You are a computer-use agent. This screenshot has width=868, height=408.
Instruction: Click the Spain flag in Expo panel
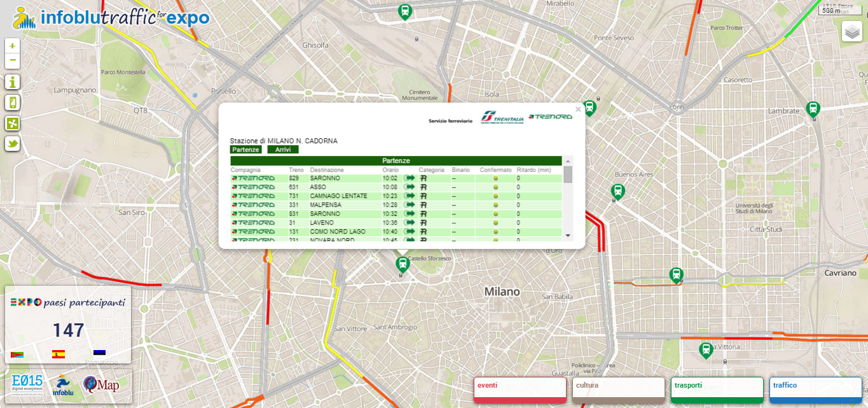[x=59, y=355]
